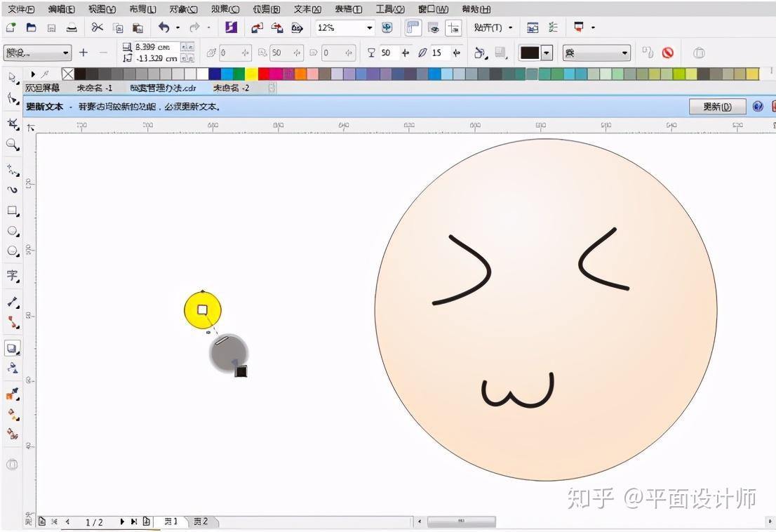Click the 更新 button in the alert bar
The image size is (776, 532).
click(717, 106)
